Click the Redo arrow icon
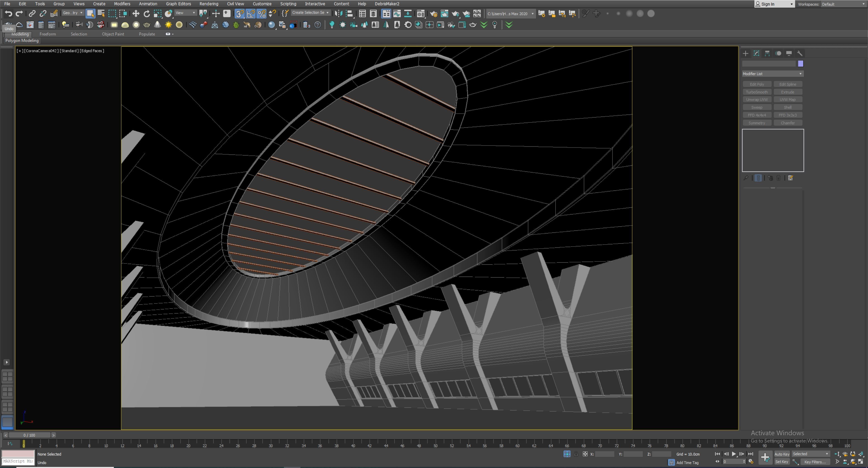 19,14
